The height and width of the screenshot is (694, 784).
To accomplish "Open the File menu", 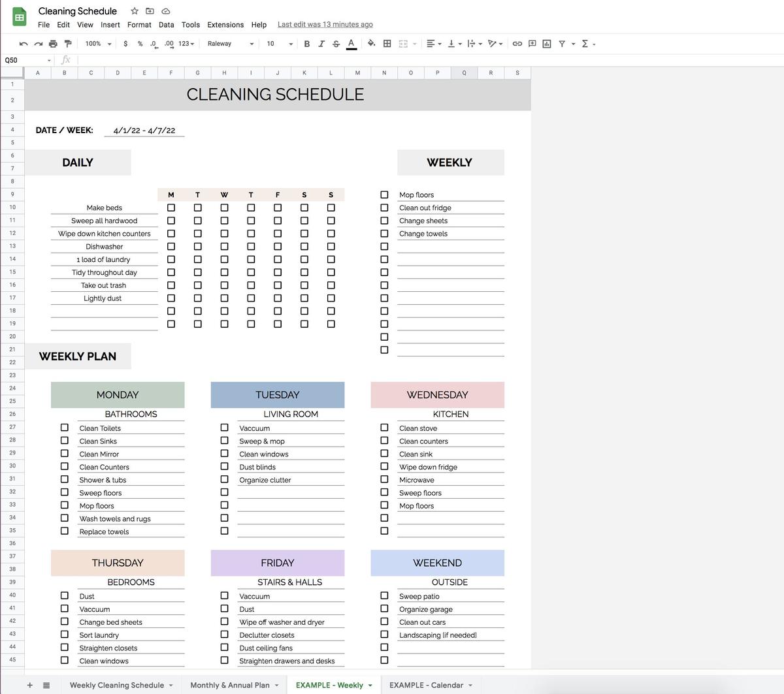I will 44,25.
